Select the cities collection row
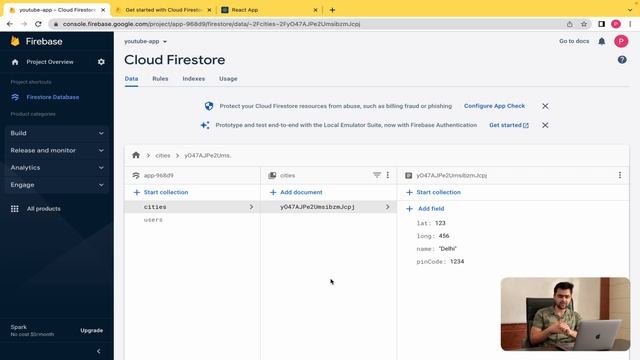 [192, 207]
